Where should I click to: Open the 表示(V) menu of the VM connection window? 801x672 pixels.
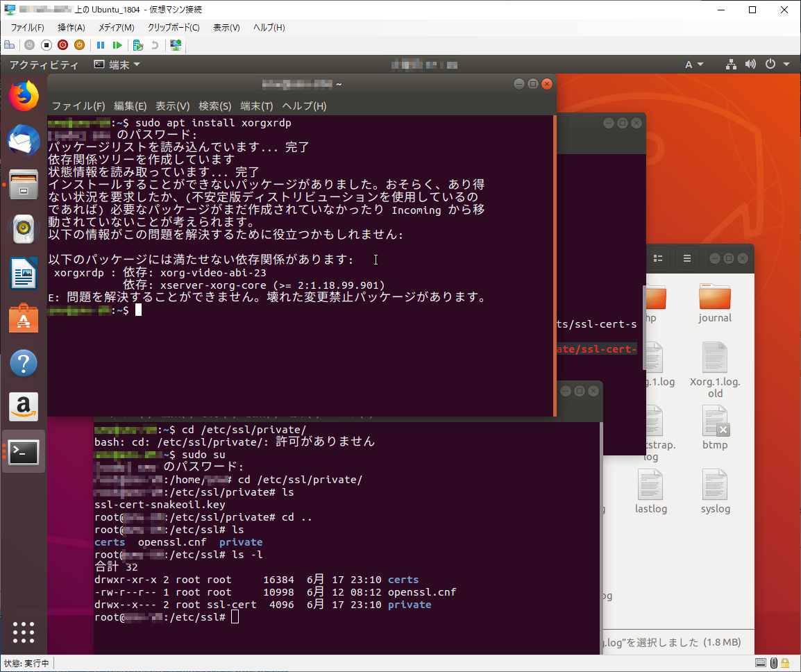coord(226,28)
